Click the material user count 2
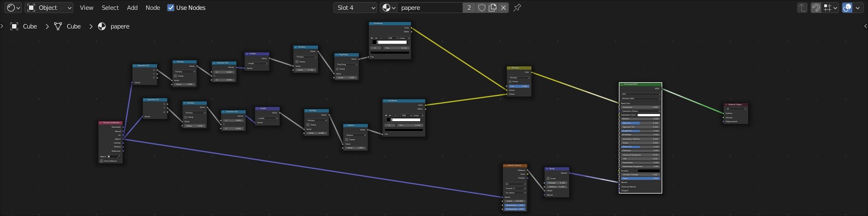Screen dimensions: 868x216 coord(469,8)
